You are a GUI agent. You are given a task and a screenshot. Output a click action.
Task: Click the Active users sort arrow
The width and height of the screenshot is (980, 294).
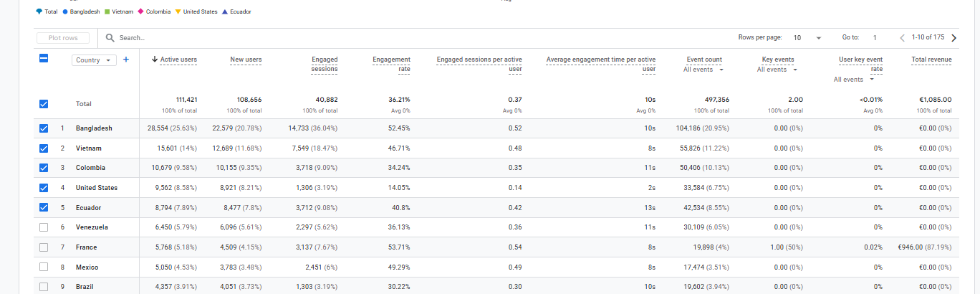(x=155, y=60)
